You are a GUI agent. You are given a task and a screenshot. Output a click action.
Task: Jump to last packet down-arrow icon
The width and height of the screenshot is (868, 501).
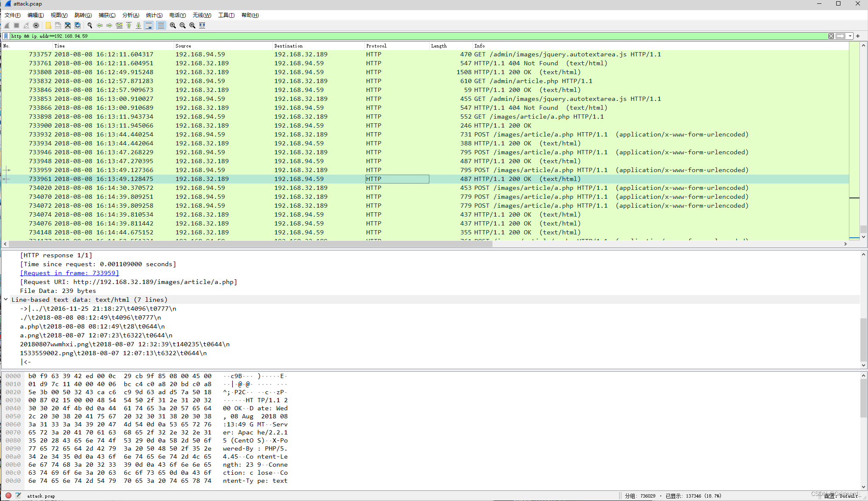139,25
